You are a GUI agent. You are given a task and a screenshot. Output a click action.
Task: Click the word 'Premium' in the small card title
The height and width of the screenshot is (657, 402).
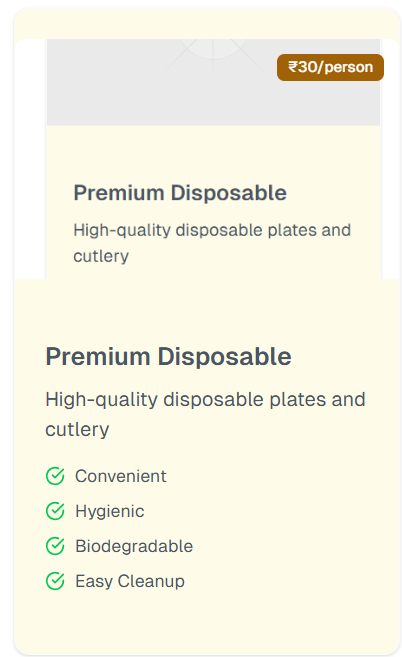(119, 193)
